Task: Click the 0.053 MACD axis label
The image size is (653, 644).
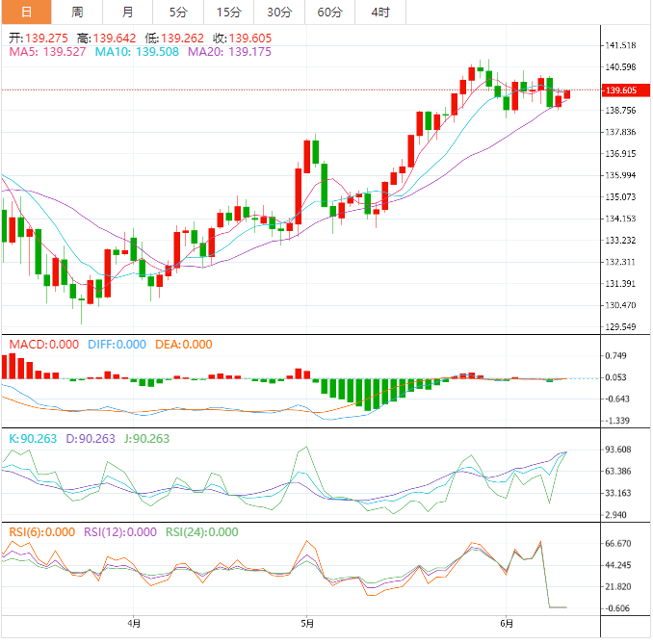Action: [615, 377]
